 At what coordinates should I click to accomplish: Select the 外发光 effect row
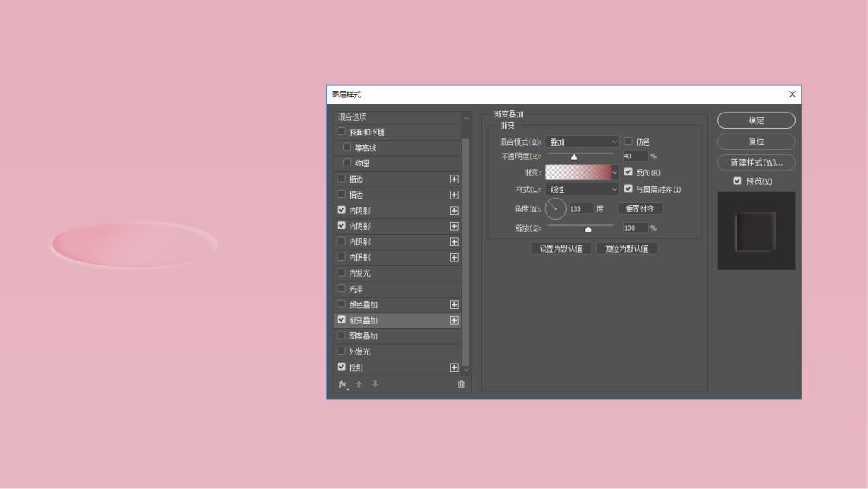[398, 351]
